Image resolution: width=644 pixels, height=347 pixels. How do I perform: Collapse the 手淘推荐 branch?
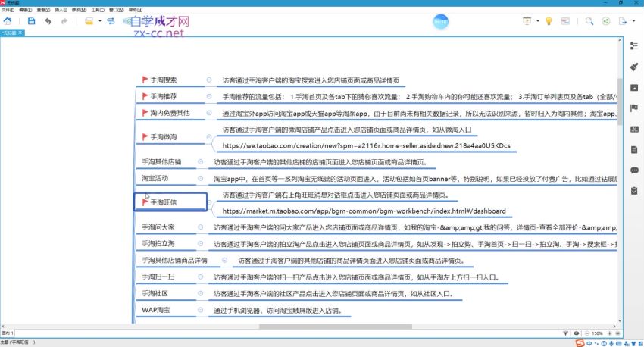208,96
